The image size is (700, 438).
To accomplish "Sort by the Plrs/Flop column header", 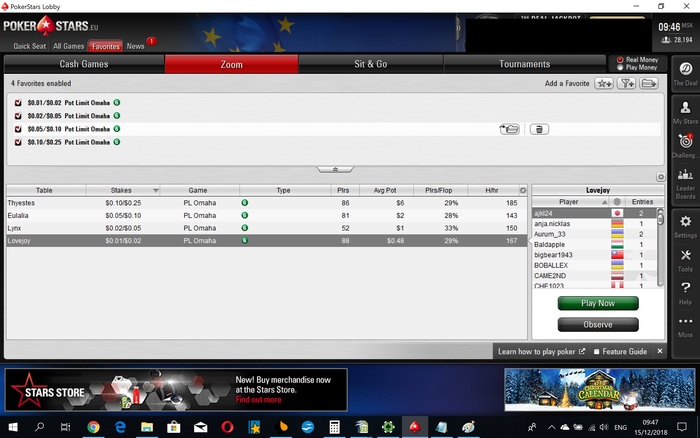I will [439, 191].
